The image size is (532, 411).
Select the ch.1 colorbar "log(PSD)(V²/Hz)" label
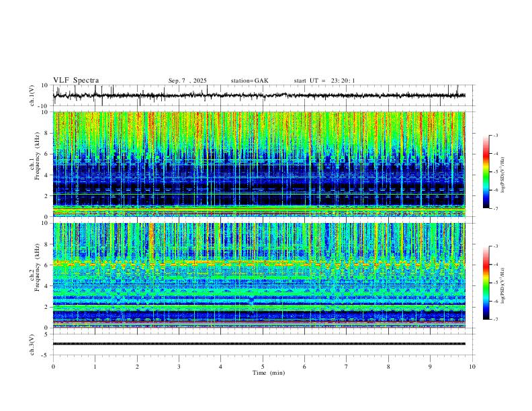(x=502, y=175)
